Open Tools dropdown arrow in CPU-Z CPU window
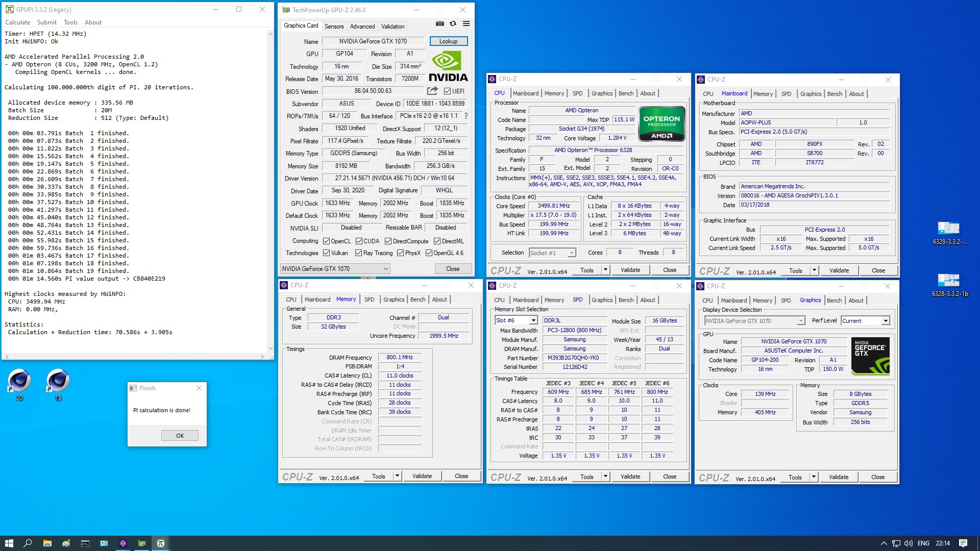 (x=605, y=270)
